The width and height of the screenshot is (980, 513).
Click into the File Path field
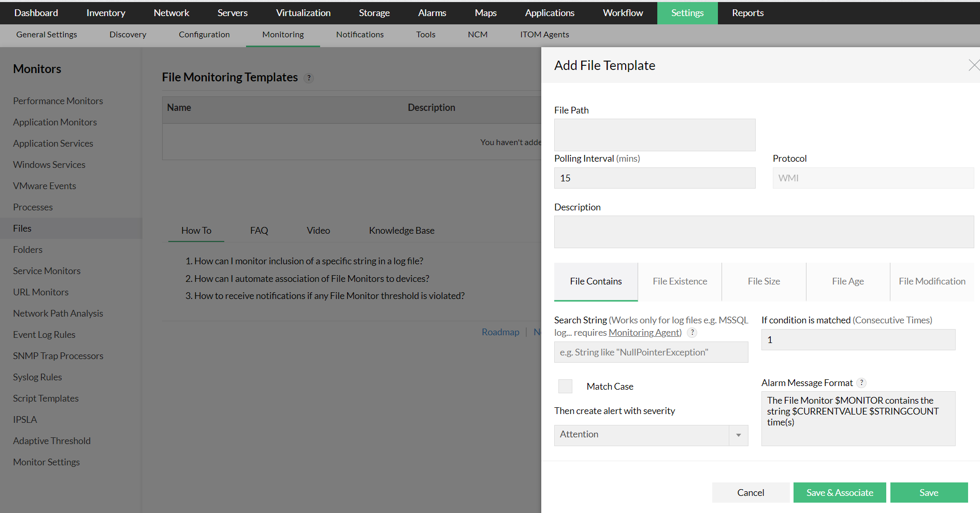pos(654,135)
